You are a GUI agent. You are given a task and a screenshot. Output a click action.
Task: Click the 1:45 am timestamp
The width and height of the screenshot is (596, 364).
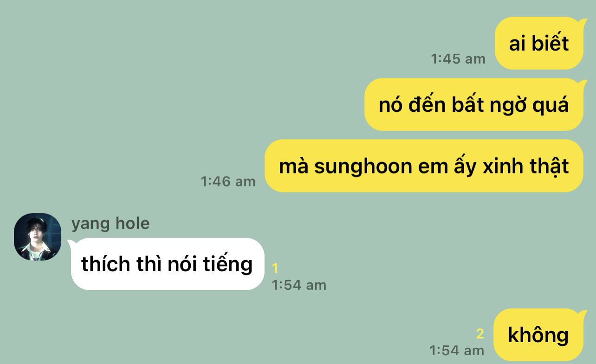[x=458, y=59]
